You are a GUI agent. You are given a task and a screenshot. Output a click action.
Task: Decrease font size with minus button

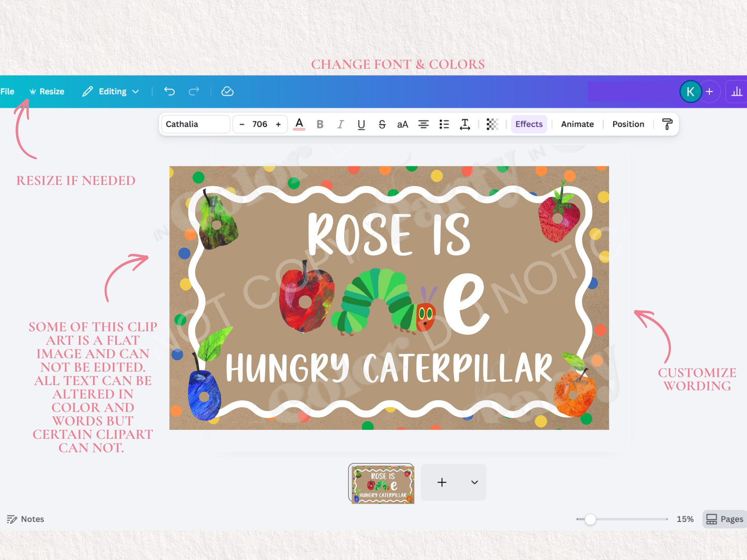[x=241, y=124]
